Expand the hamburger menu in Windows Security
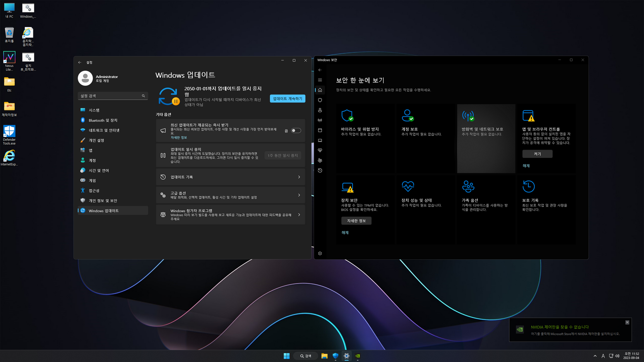 click(x=320, y=80)
